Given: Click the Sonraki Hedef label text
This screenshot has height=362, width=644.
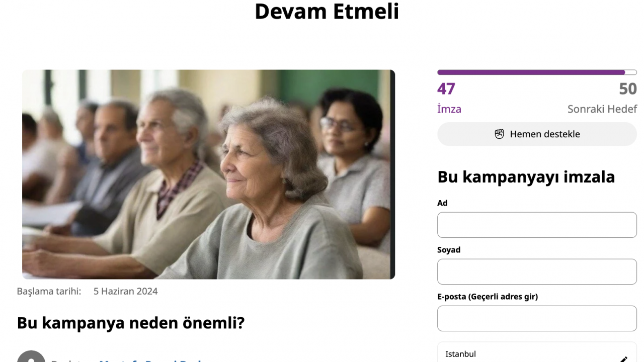Looking at the screenshot, I should pyautogui.click(x=602, y=109).
